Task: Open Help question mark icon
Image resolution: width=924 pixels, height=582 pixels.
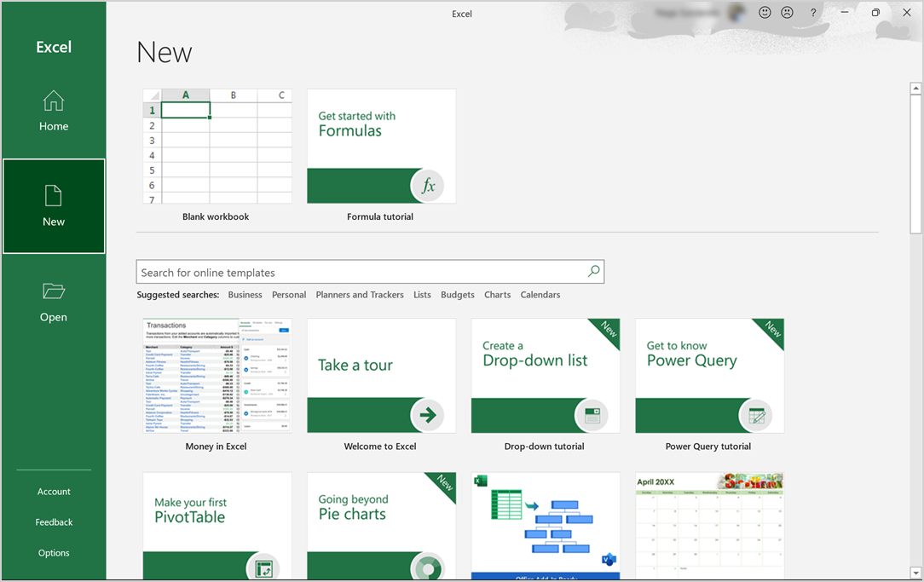Action: pyautogui.click(x=813, y=13)
